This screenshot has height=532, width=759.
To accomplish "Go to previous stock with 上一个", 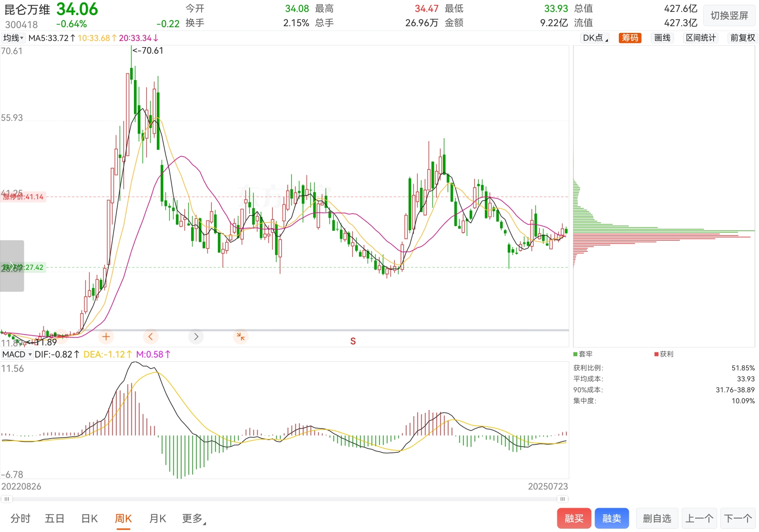I will (699, 518).
